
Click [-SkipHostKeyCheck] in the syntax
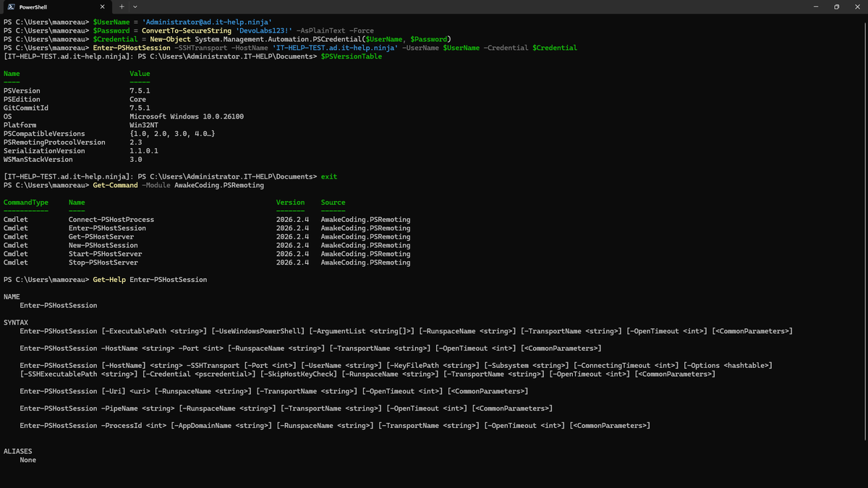(299, 374)
